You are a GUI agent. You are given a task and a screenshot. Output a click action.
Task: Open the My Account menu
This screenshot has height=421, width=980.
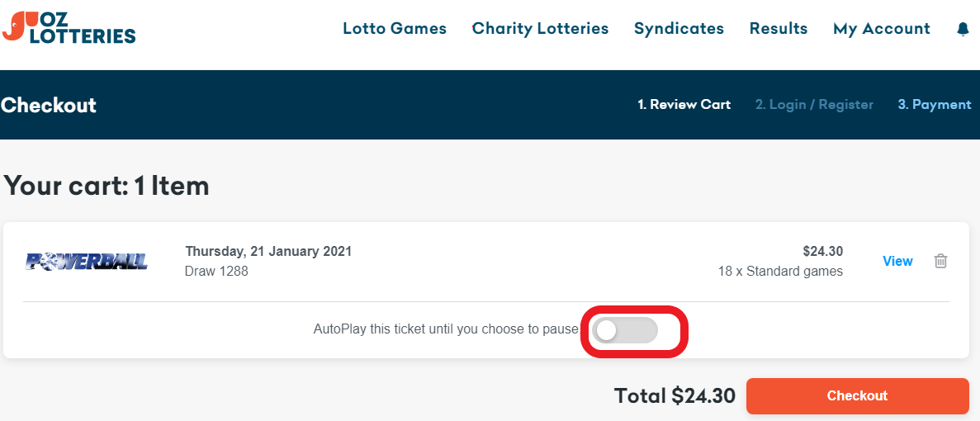click(882, 29)
